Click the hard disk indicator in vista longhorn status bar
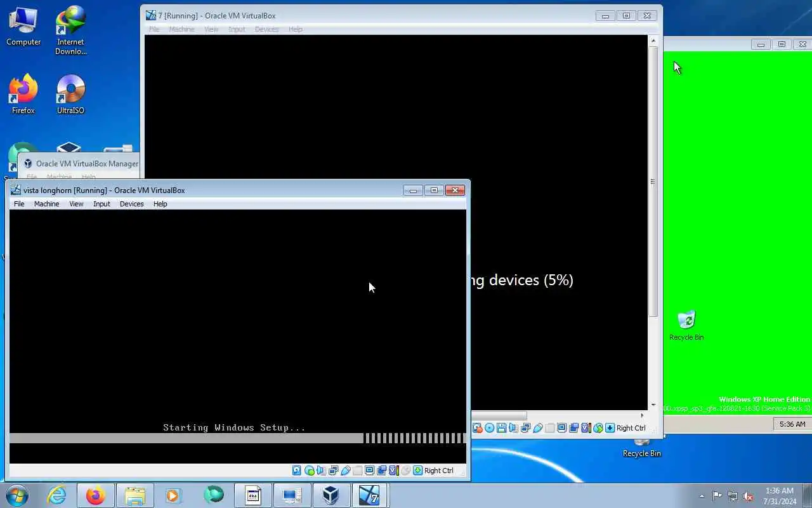812x508 pixels. coord(297,471)
